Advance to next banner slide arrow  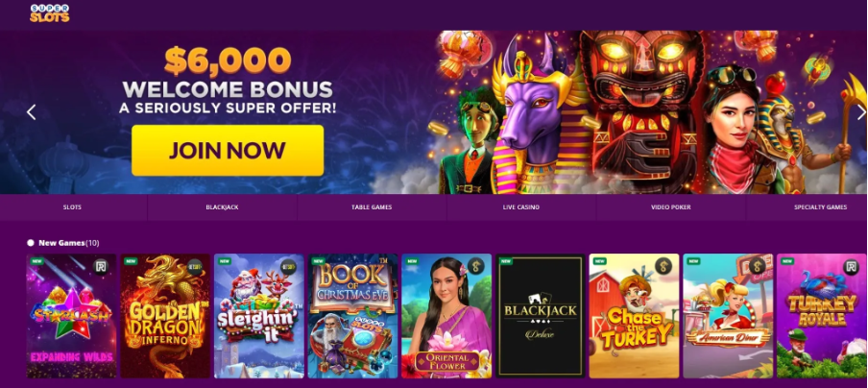(x=861, y=112)
